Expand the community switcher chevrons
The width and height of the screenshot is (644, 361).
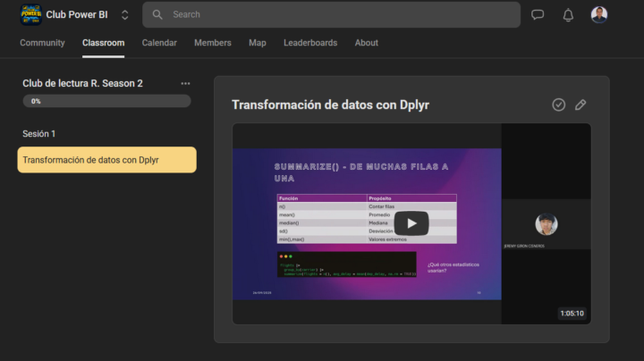[x=124, y=14]
